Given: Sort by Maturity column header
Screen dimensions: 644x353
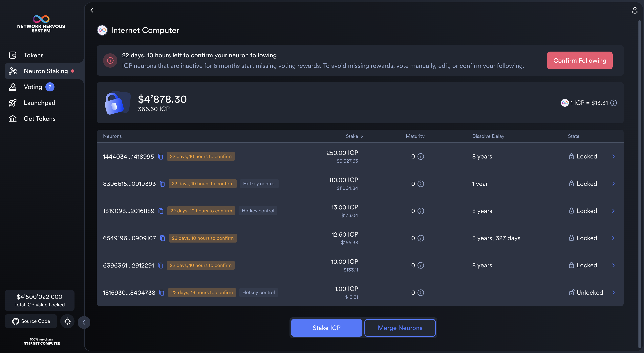Looking at the screenshot, I should point(415,136).
